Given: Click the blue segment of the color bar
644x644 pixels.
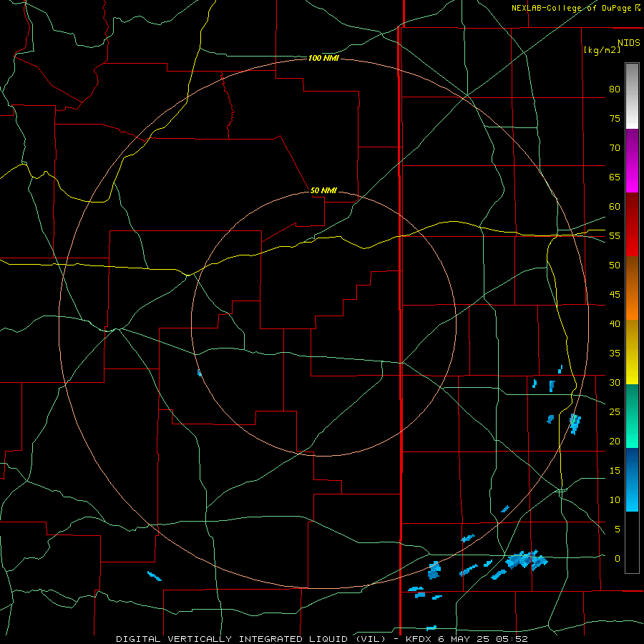Looking at the screenshot, I should [632, 479].
